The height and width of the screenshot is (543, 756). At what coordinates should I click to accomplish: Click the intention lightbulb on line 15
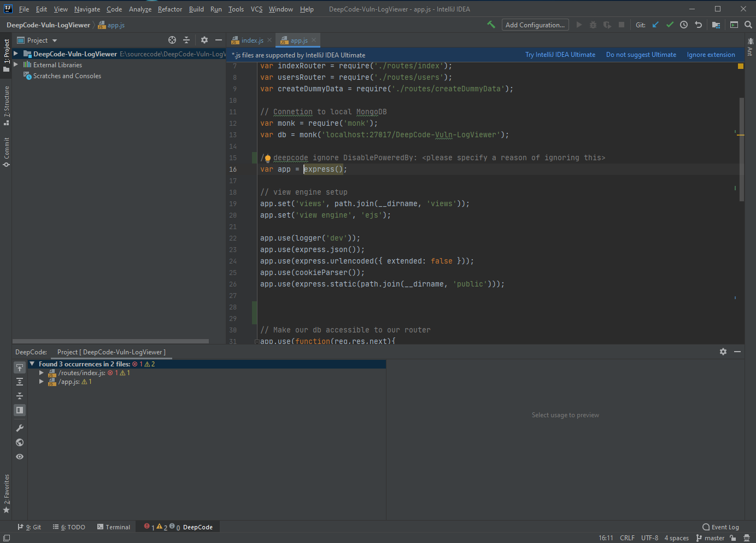click(x=268, y=159)
